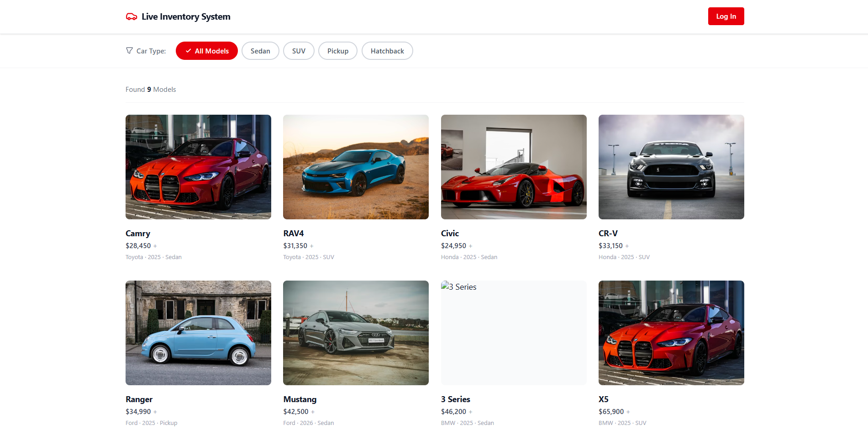The image size is (868, 430).
Task: Open the Live Inventory System home link
Action: [x=178, y=17]
